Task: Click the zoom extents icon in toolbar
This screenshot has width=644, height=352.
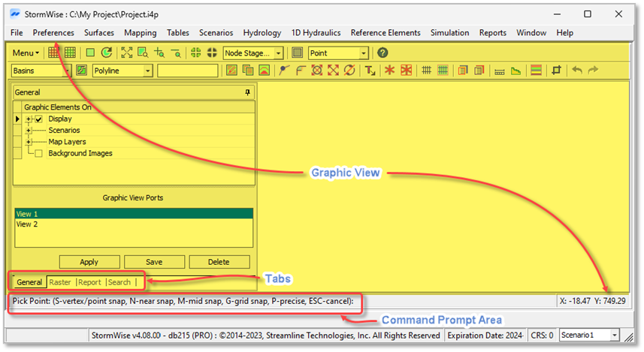Action: [126, 53]
